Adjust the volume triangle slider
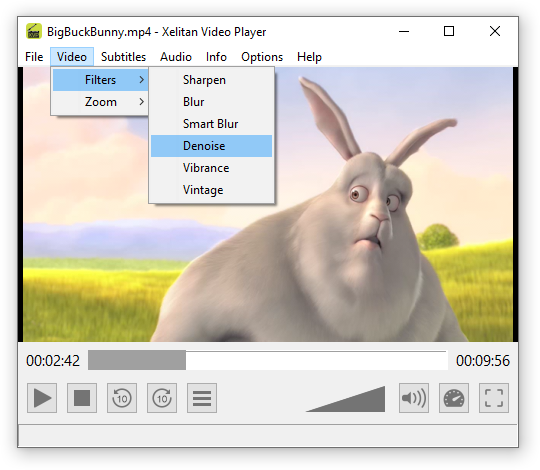 point(345,399)
